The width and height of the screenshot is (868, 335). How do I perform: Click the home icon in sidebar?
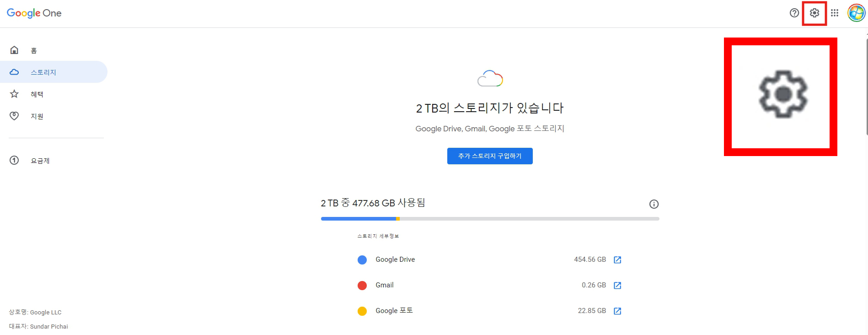click(x=14, y=50)
